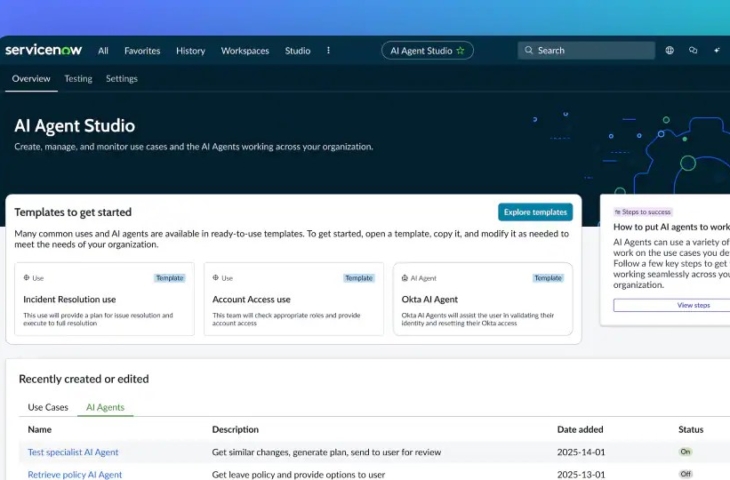Favorite AI Agent Studio with the star icon

click(460, 50)
